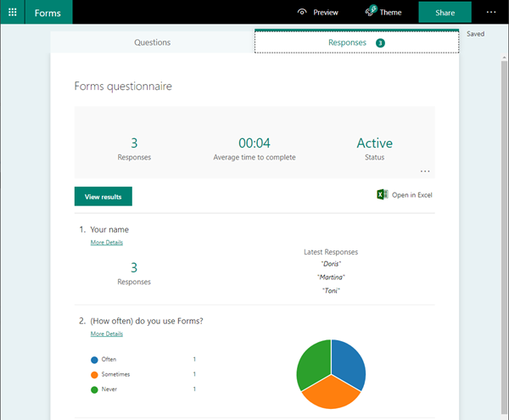
Task: Select the Responses tab
Action: 357,42
